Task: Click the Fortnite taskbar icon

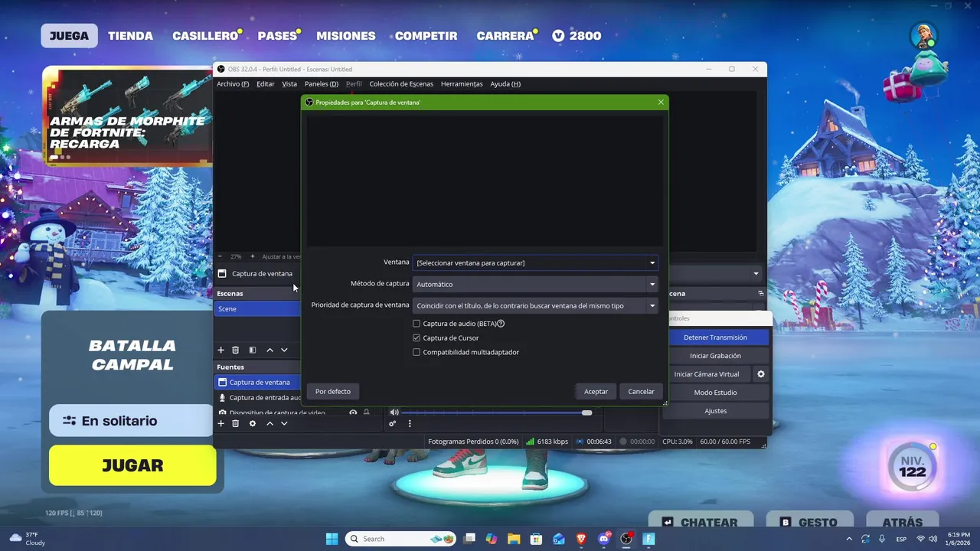Action: pos(648,539)
